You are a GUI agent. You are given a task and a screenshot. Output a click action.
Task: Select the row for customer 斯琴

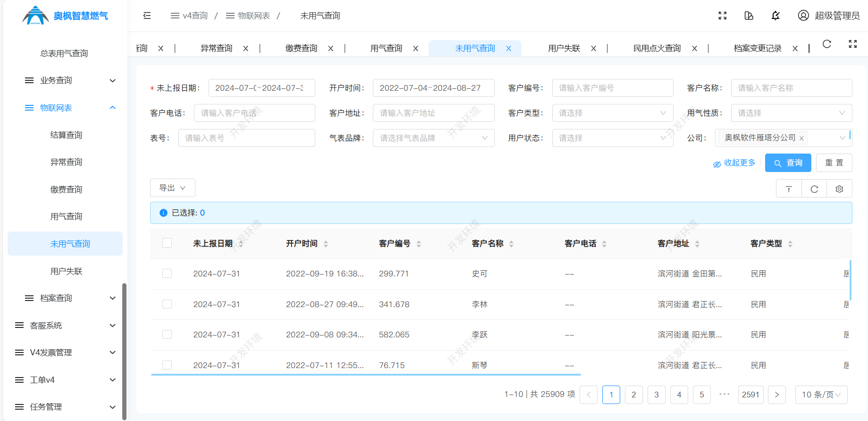coord(167,365)
